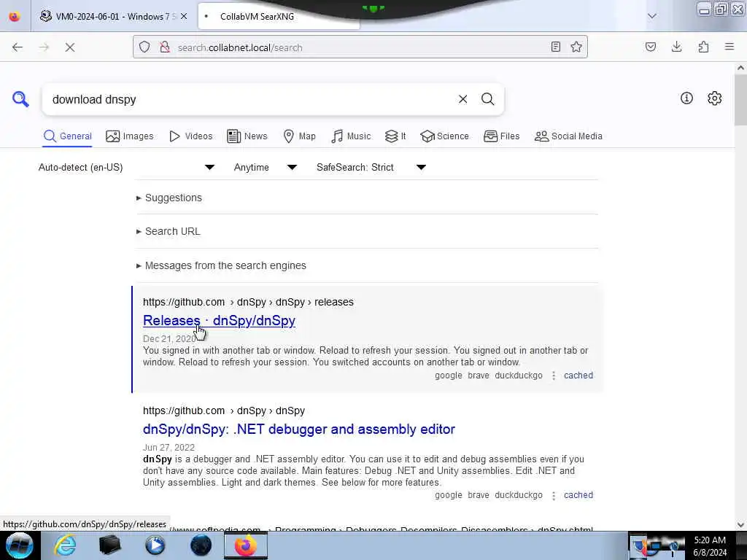The width and height of the screenshot is (747, 560).
Task: Open the tracking protection shield icon
Action: [144, 47]
